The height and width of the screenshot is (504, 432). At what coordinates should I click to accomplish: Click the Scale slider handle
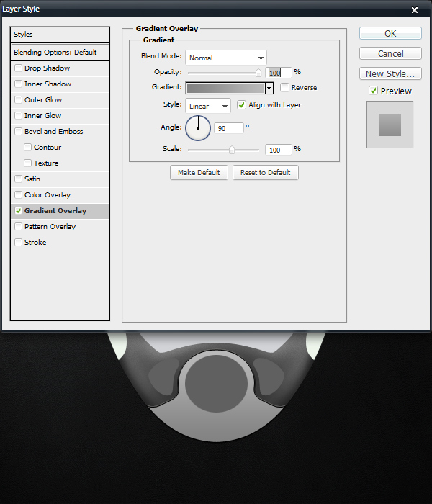(232, 150)
